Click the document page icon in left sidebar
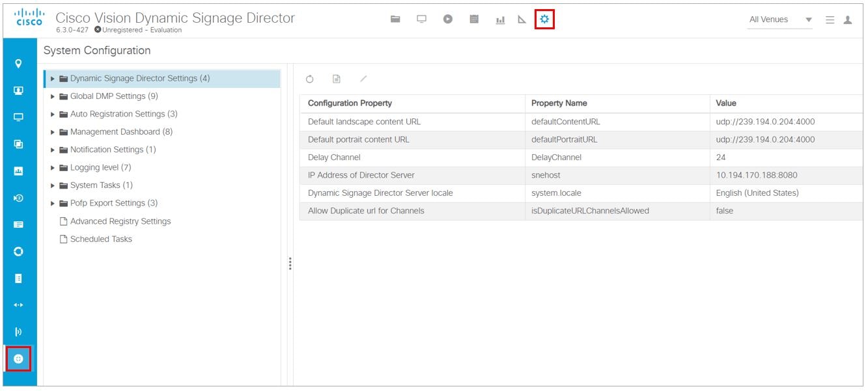The image size is (868, 391). coord(18,278)
